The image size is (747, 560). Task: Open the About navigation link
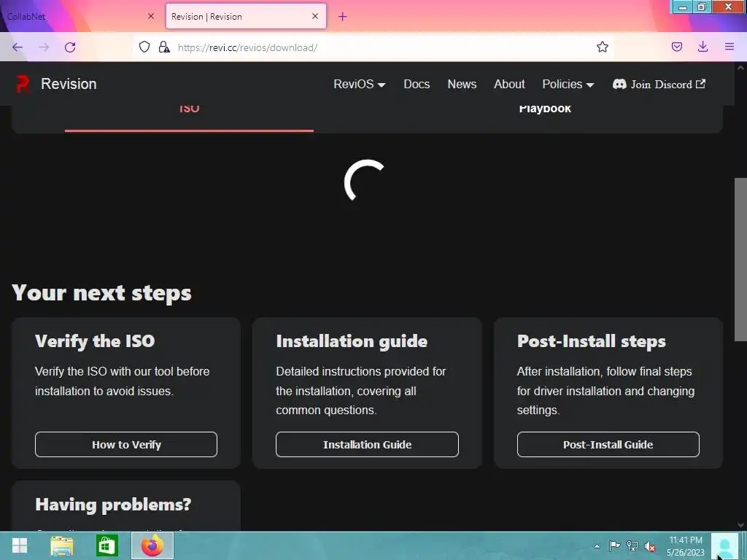[509, 85]
